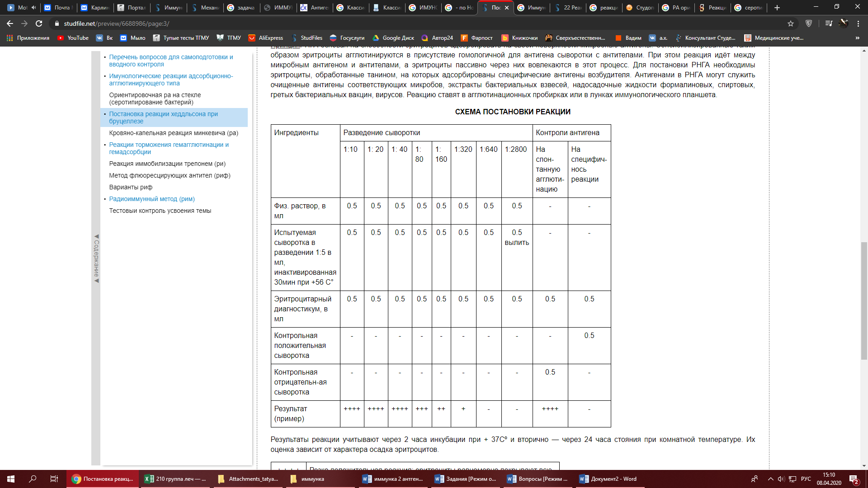
Task: Open the volume control in tray
Action: click(781, 479)
